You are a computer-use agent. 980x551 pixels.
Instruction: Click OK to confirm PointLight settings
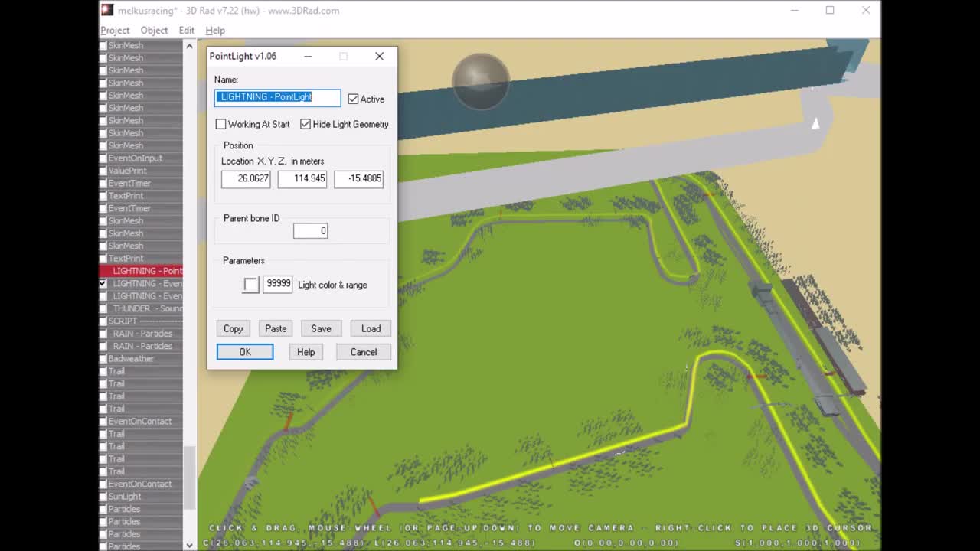click(244, 351)
